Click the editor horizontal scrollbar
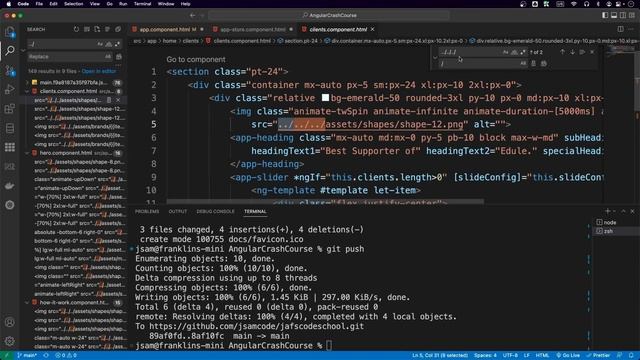This screenshot has height=360, width=640. [x=325, y=201]
